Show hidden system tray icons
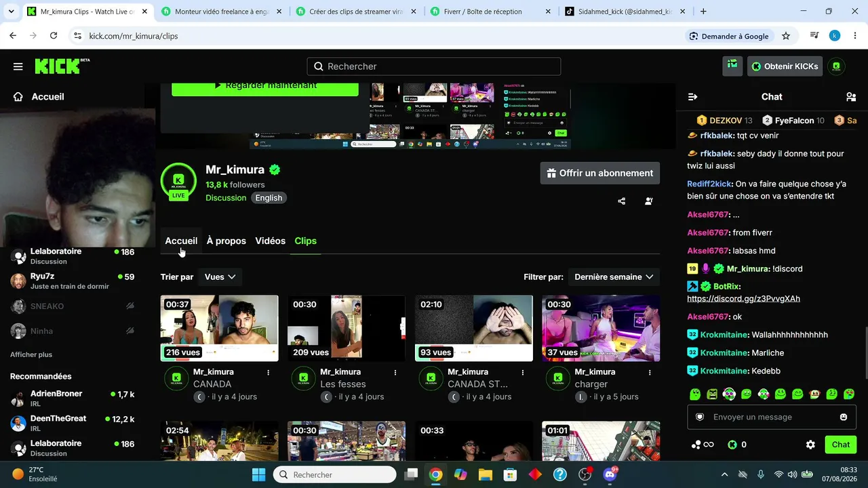 point(724,474)
